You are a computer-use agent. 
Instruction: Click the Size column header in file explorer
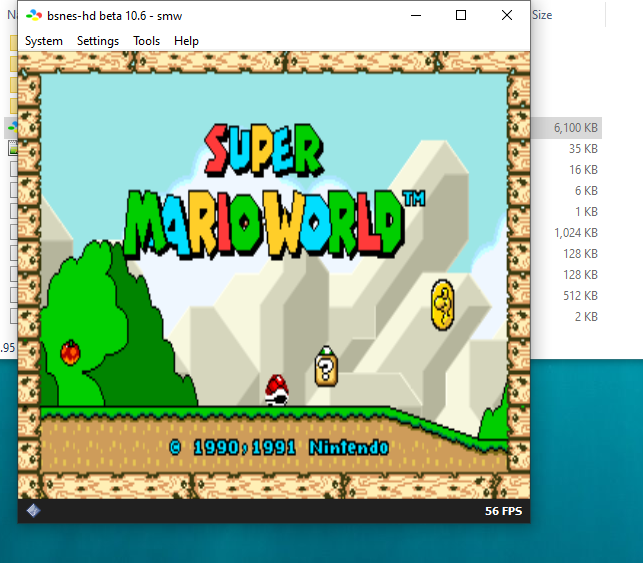[542, 15]
